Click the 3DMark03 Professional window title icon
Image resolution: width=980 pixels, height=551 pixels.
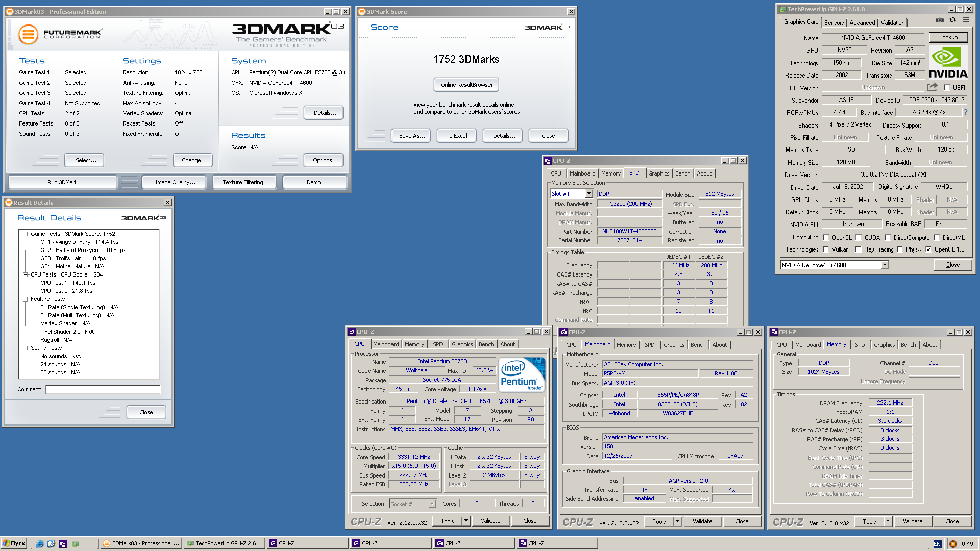click(9, 12)
